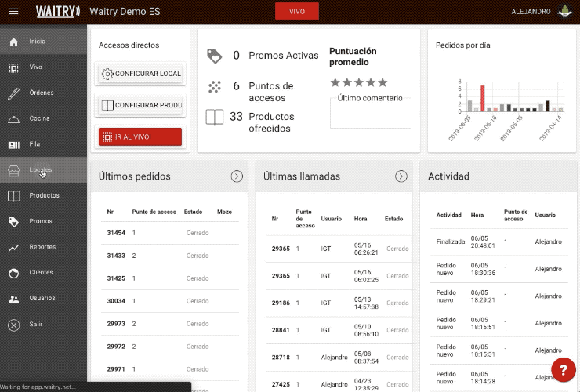Click activity entry at 18:15:51
Screen dimensions: 580x392
tap(499, 324)
